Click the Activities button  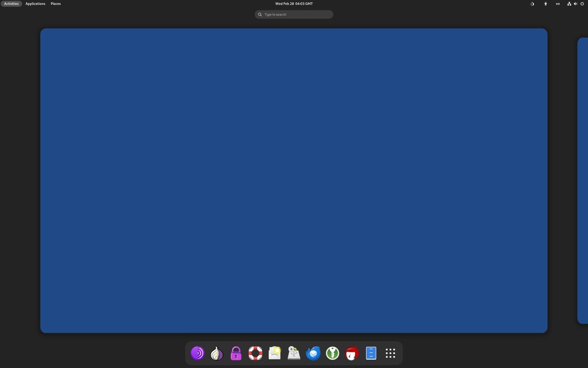click(x=11, y=4)
